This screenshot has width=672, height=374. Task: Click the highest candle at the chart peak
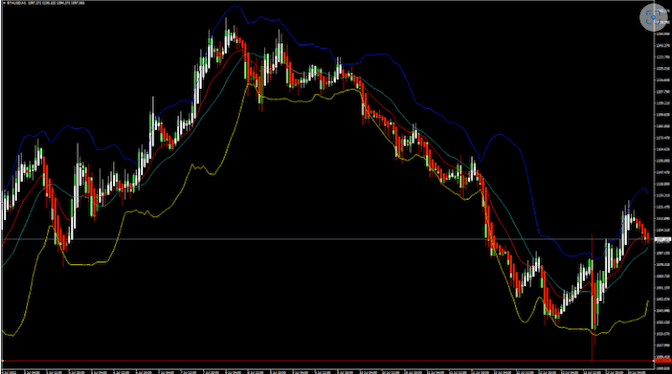pyautogui.click(x=227, y=34)
